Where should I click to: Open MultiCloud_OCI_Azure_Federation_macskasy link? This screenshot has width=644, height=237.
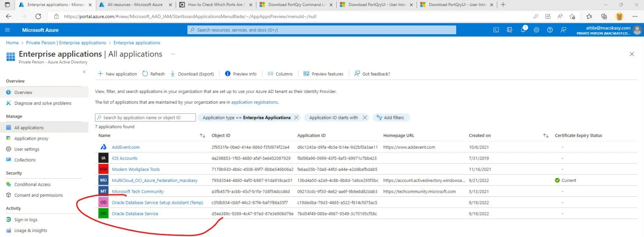(155, 180)
